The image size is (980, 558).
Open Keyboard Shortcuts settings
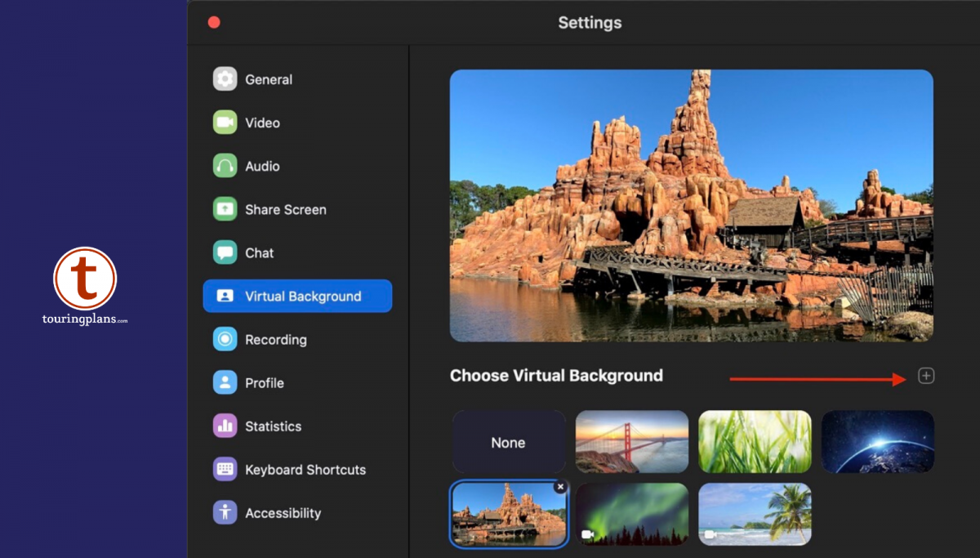297,469
